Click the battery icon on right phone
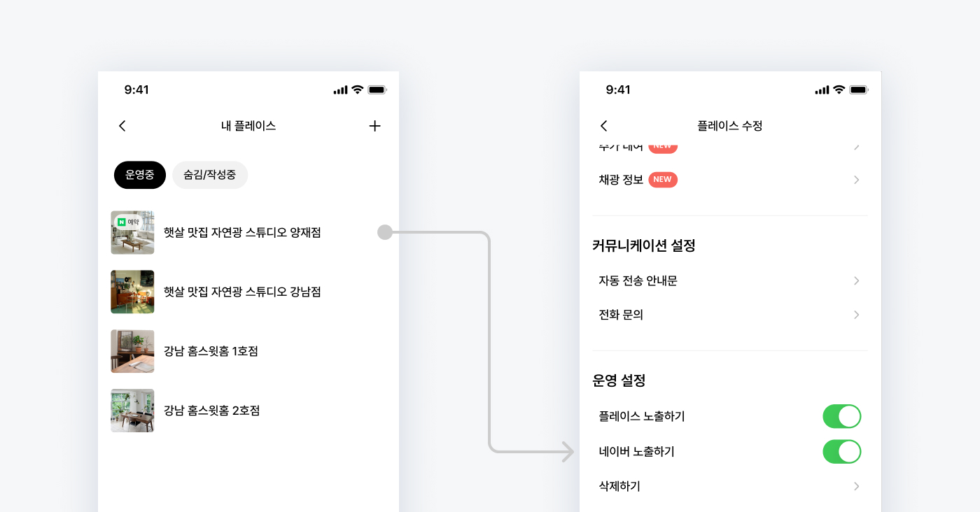 (859, 90)
